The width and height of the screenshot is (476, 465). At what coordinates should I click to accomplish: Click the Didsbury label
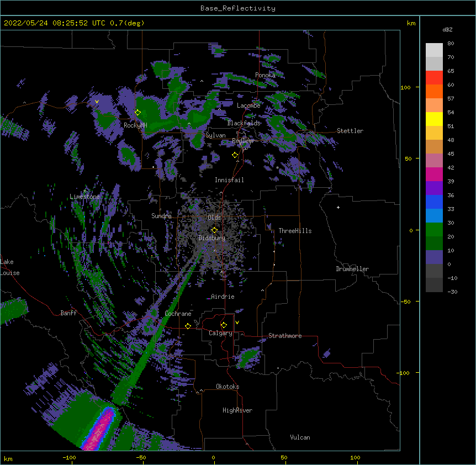coord(212,238)
